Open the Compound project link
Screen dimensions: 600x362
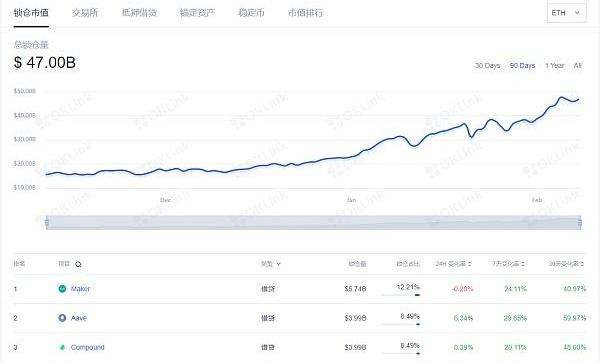click(x=87, y=347)
